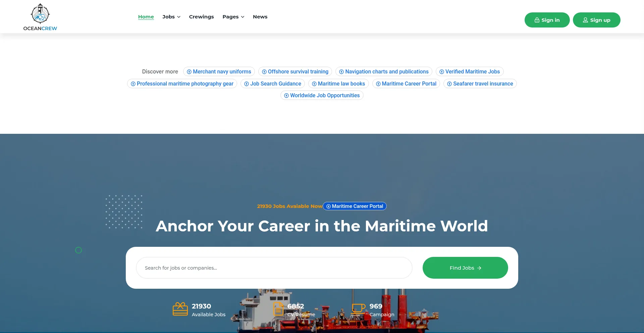The height and width of the screenshot is (333, 644).
Task: Select the Seafarer travel insurance link
Action: click(x=483, y=84)
